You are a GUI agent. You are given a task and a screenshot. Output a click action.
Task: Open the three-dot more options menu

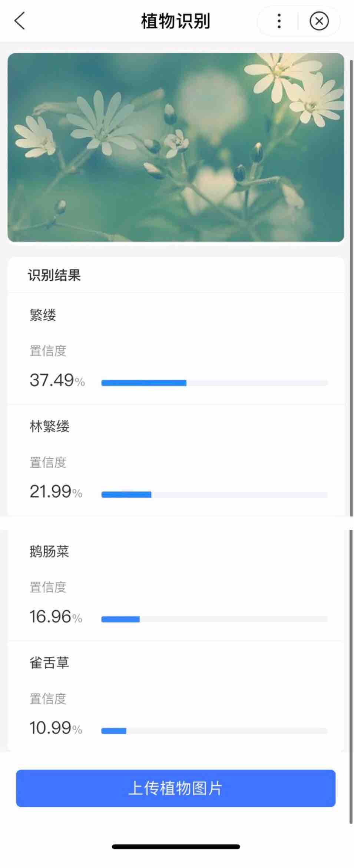279,21
